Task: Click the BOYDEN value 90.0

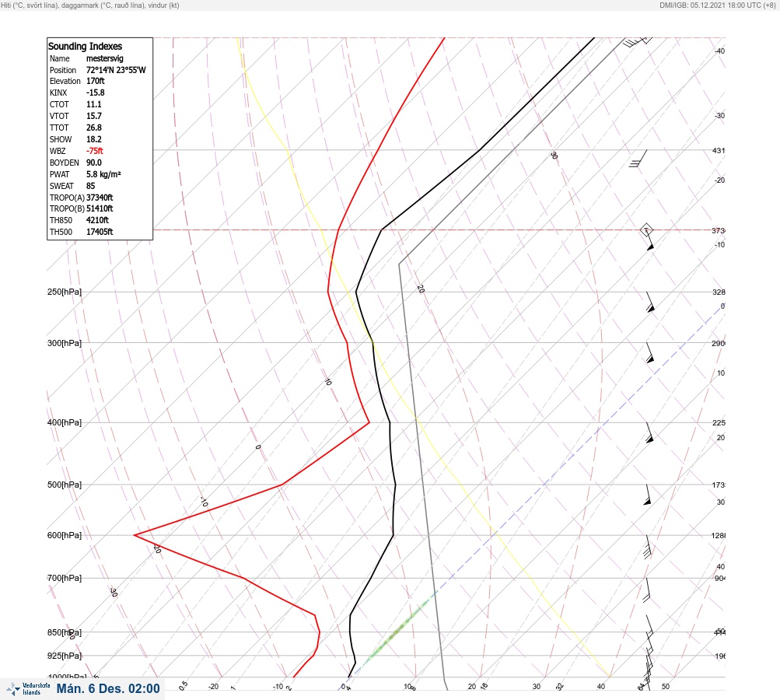Action: [x=94, y=163]
